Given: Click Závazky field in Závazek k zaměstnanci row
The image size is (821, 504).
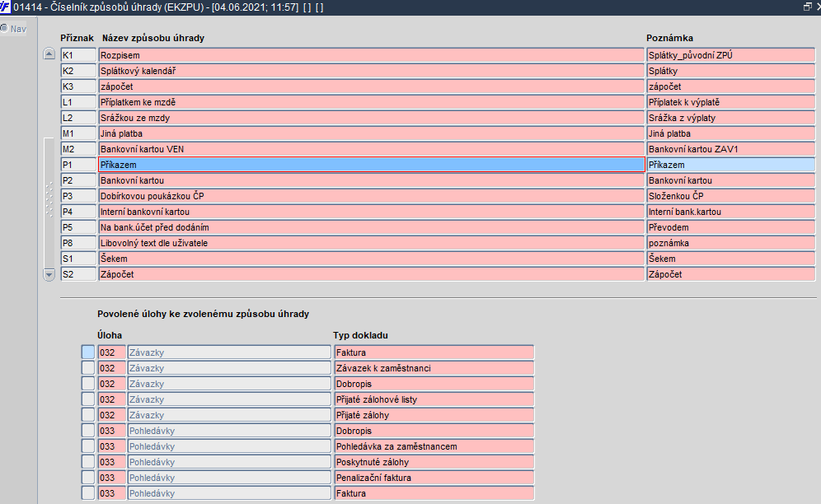Looking at the screenshot, I should 229,368.
